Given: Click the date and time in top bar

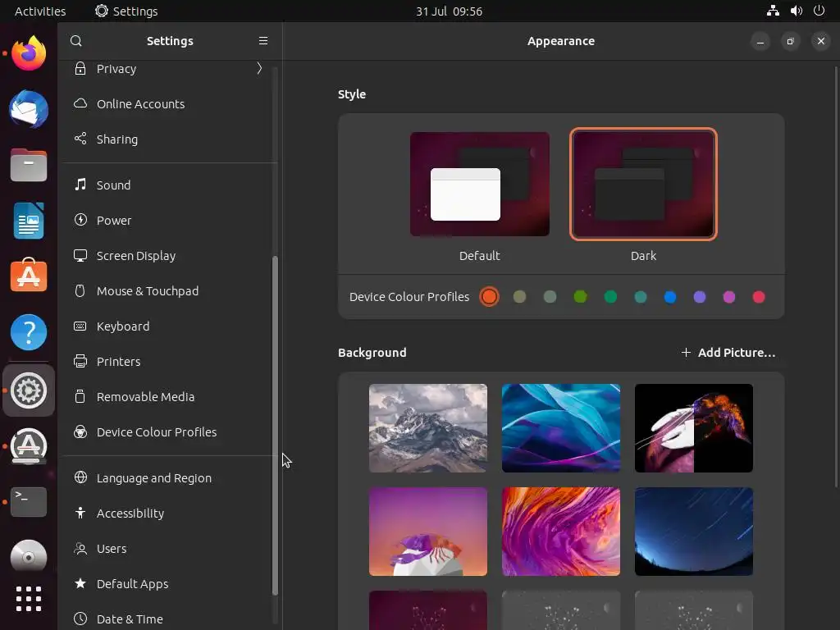Looking at the screenshot, I should click(x=449, y=11).
